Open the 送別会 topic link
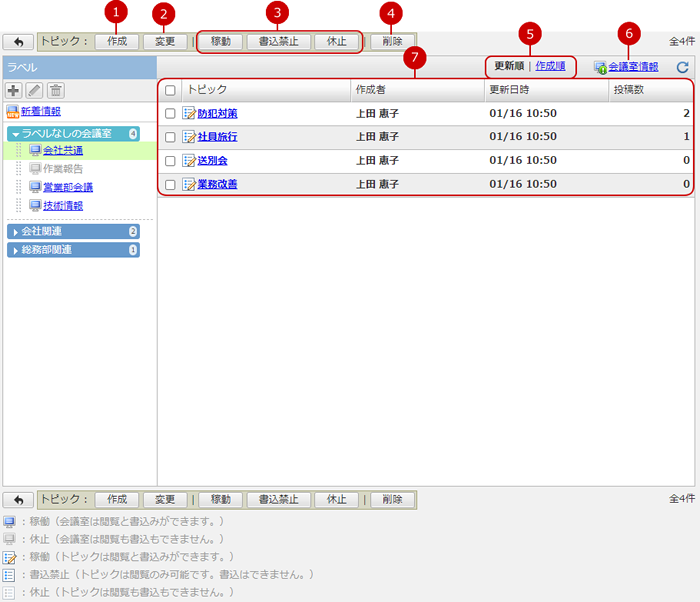The image size is (700, 602). click(212, 160)
